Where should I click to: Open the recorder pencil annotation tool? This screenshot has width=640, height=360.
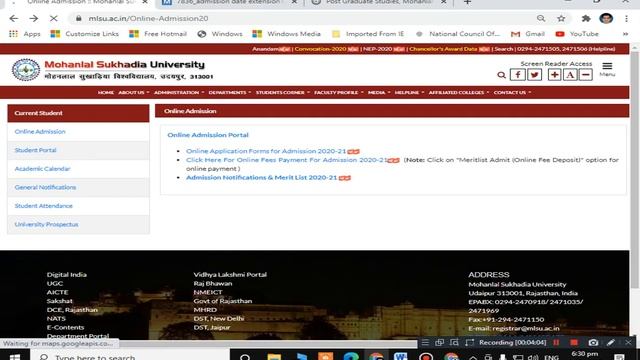pos(611,342)
